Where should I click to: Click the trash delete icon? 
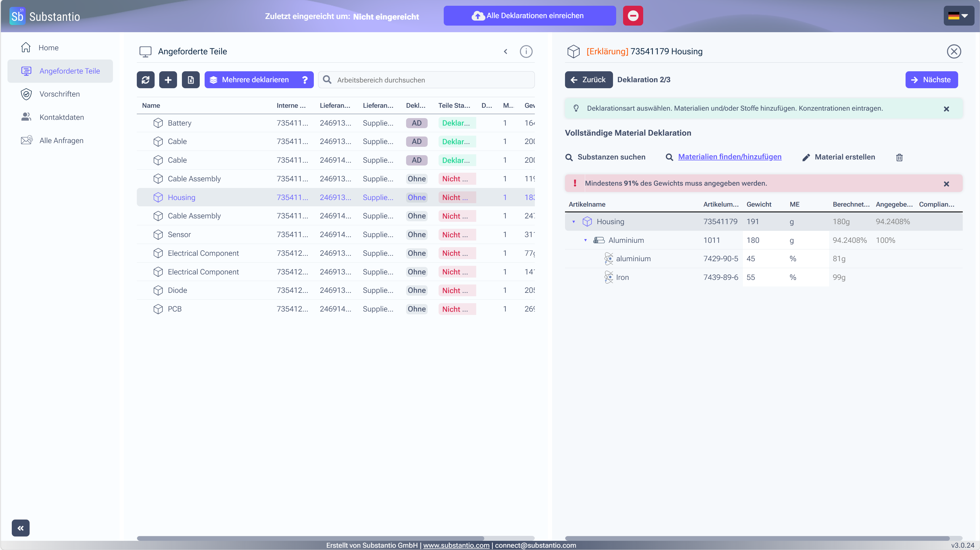pyautogui.click(x=899, y=157)
